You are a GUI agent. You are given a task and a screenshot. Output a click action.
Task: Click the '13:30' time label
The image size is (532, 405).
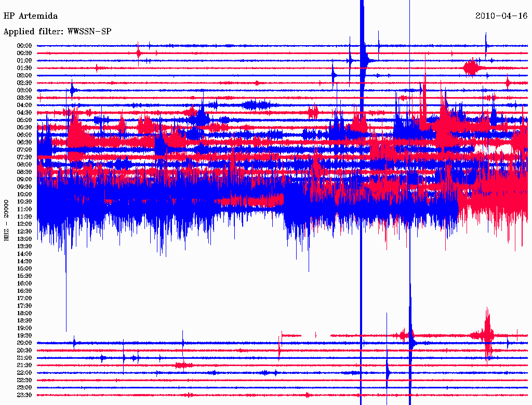(x=24, y=247)
